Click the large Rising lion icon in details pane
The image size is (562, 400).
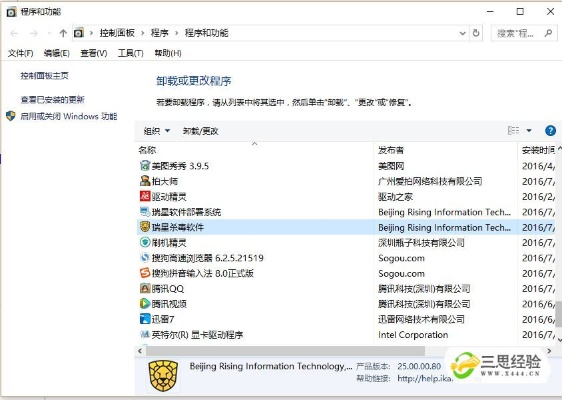pos(163,376)
